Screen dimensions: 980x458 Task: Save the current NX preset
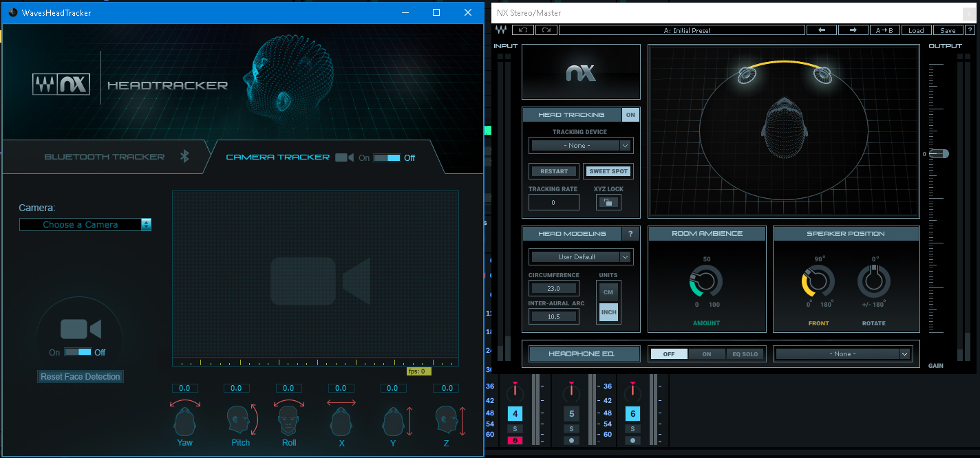pyautogui.click(x=948, y=30)
